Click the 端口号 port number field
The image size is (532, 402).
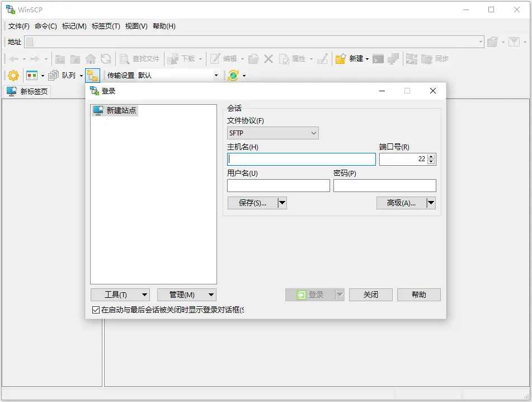tap(403, 159)
